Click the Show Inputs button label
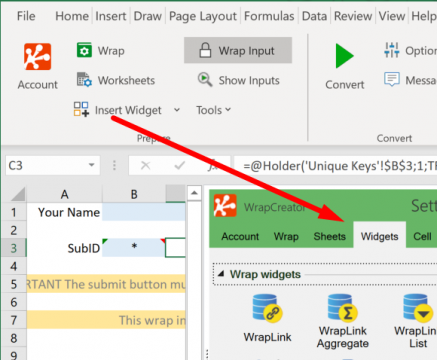This screenshot has height=360, width=437. (249, 80)
